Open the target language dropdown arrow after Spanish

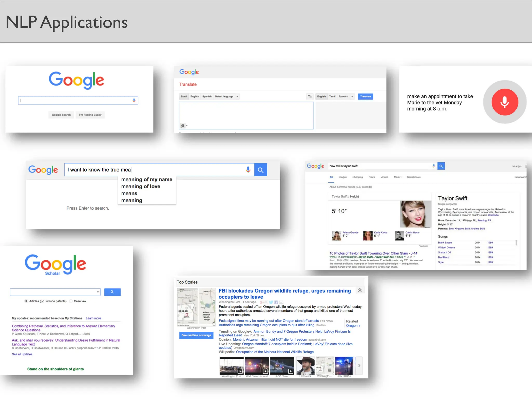352,97
